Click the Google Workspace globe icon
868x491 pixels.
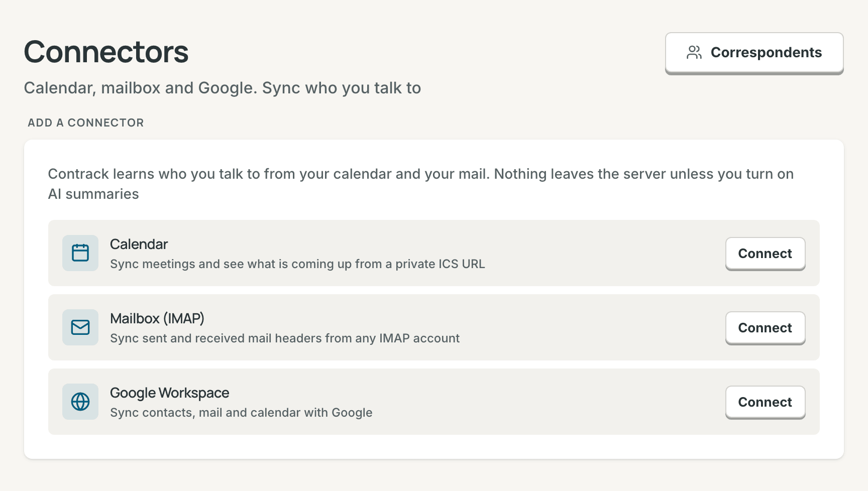pyautogui.click(x=80, y=402)
